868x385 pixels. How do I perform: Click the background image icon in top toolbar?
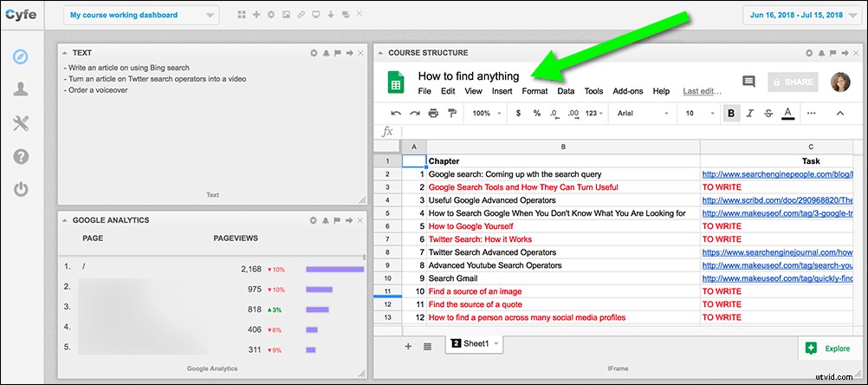pos(286,15)
